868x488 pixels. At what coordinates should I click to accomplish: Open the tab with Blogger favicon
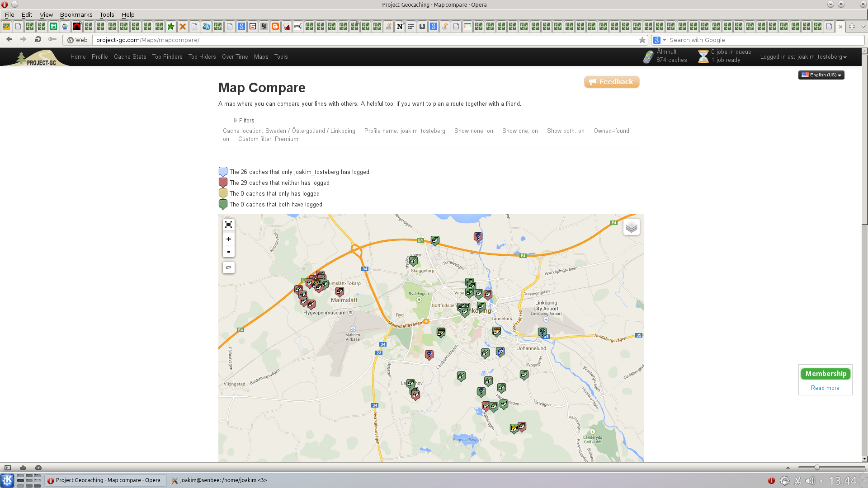pos(275,27)
